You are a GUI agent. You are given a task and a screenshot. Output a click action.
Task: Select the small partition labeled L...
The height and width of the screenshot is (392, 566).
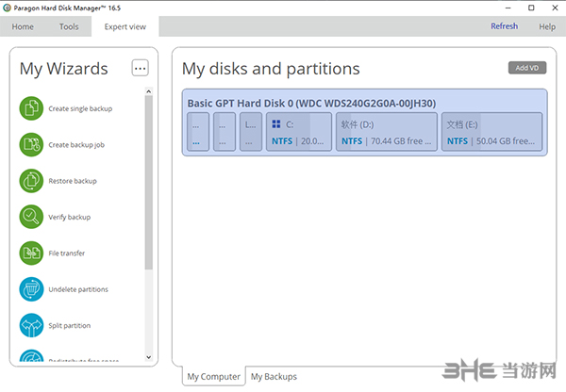tap(251, 132)
